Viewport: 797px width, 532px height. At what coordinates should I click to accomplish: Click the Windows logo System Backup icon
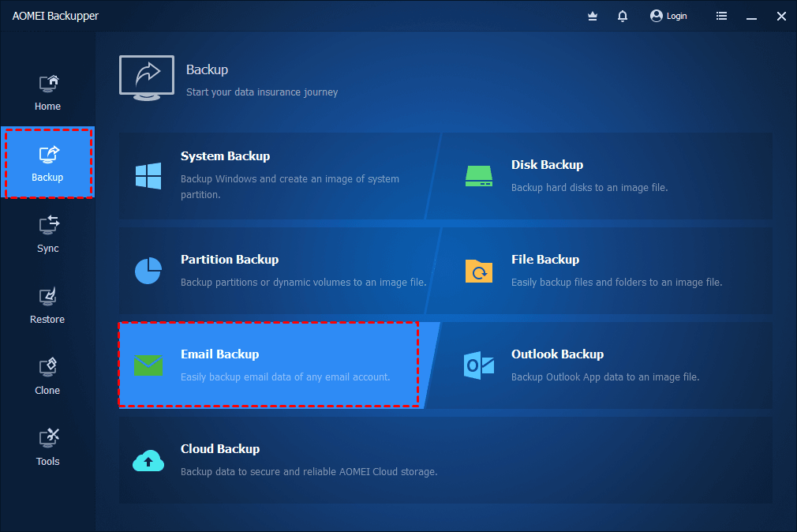click(x=148, y=176)
